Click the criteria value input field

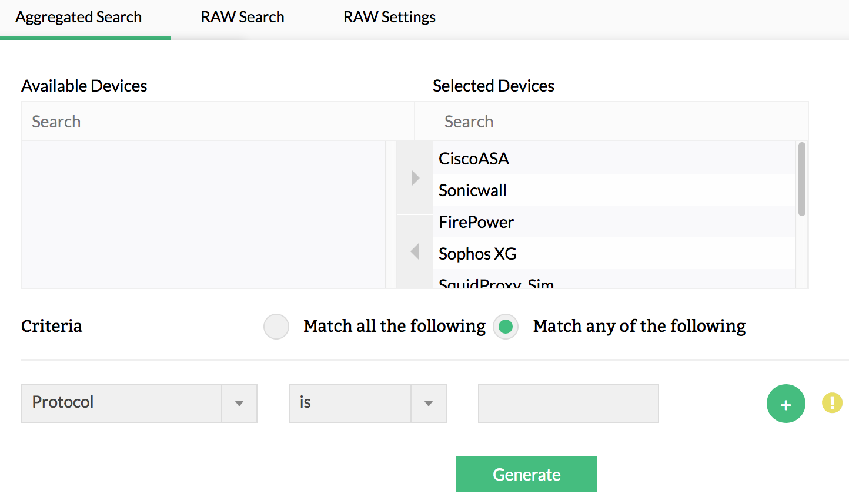tap(567, 403)
